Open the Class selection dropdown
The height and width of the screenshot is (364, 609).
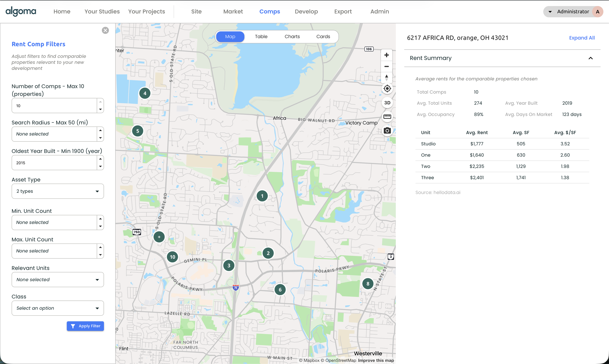58,308
